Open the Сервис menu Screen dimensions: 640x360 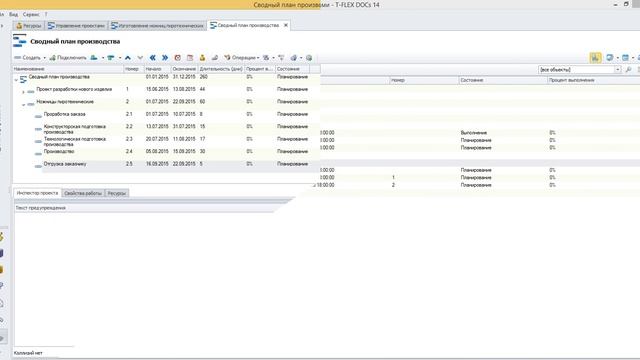click(31, 14)
